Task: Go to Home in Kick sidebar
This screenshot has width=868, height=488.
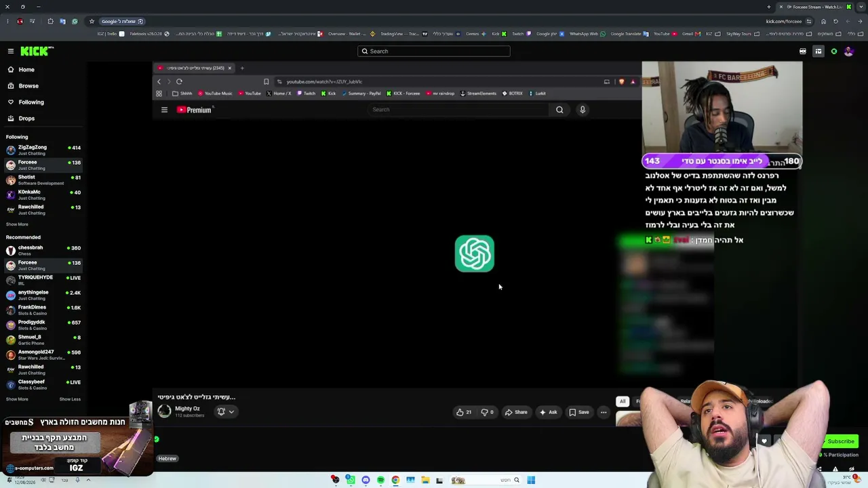Action: click(26, 70)
